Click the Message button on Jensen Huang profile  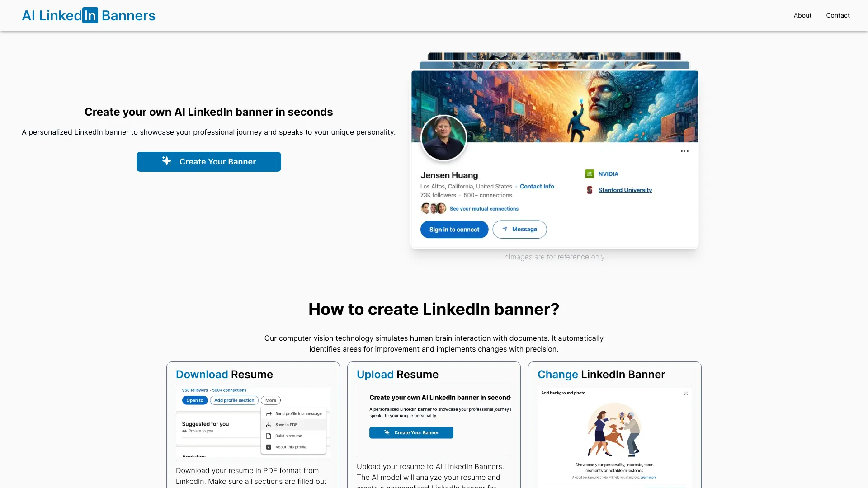(519, 229)
